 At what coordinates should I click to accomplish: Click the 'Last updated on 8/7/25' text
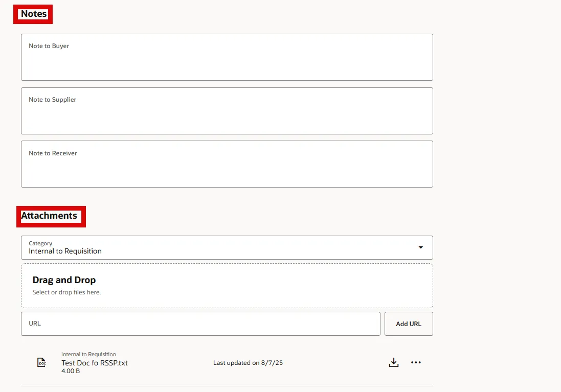coord(248,363)
